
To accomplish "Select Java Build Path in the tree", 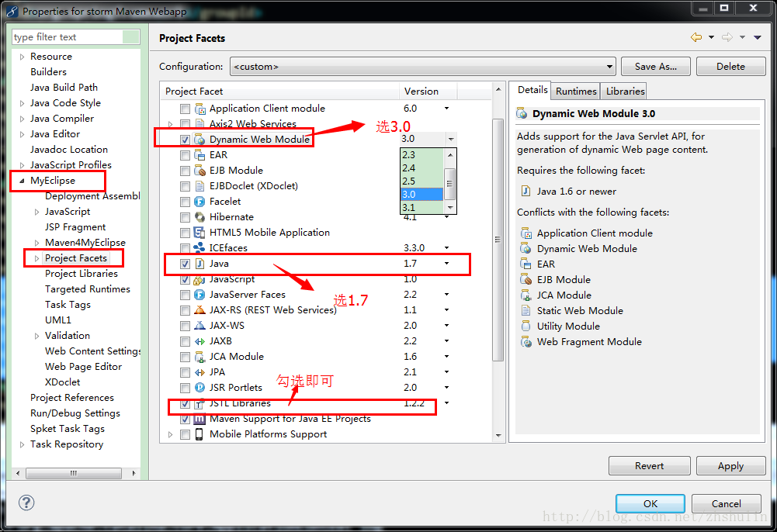I will click(64, 88).
